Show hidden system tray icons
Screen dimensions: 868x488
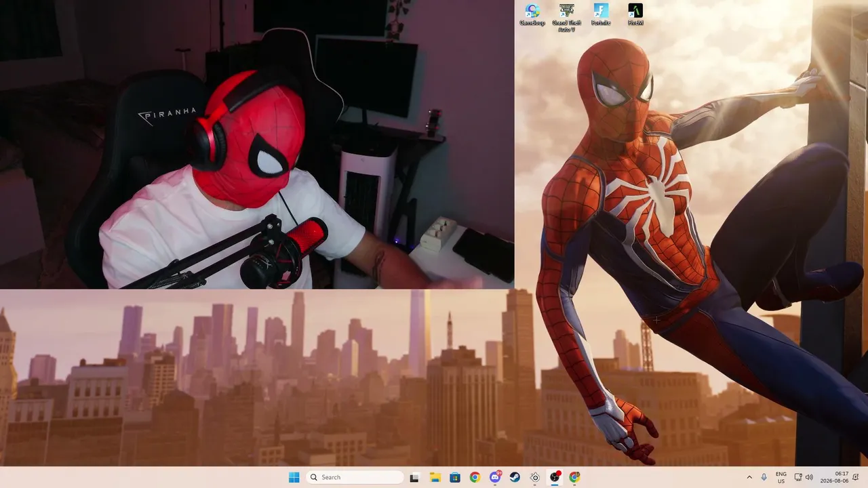coord(749,477)
